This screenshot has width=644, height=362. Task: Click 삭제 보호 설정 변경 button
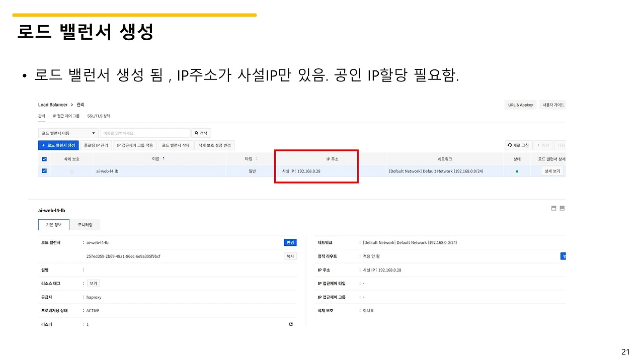(214, 145)
